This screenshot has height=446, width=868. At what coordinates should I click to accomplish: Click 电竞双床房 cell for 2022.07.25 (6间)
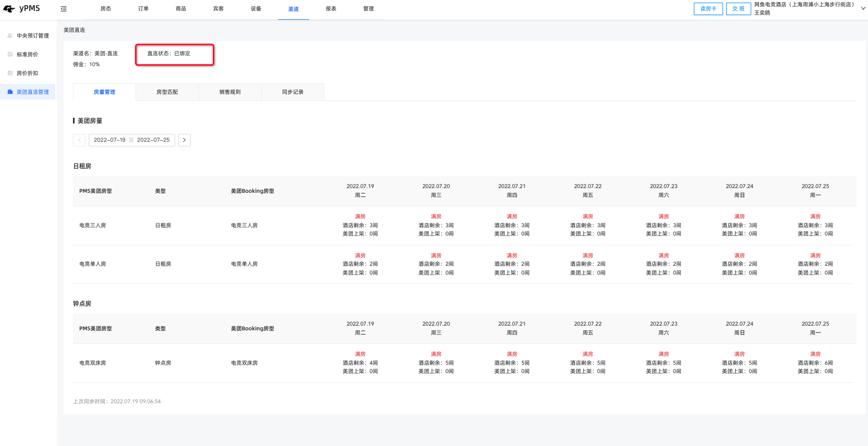click(x=815, y=363)
